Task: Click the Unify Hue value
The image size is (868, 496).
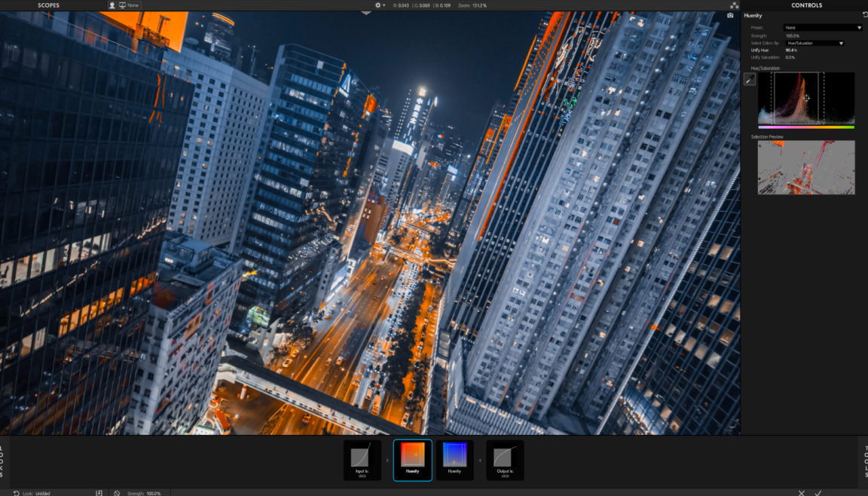Action: coord(791,50)
